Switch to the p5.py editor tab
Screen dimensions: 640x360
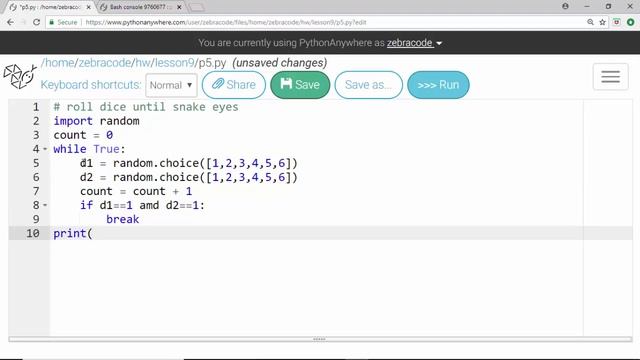click(x=49, y=7)
